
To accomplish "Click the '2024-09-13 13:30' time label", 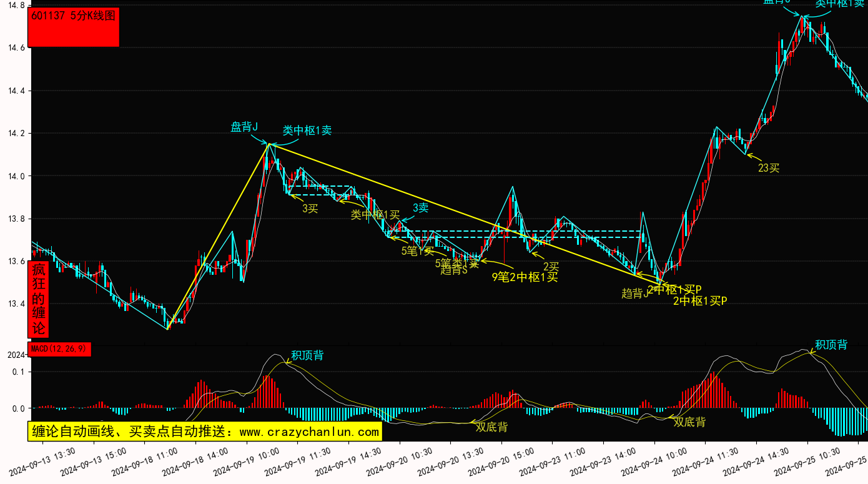I will tap(42, 462).
